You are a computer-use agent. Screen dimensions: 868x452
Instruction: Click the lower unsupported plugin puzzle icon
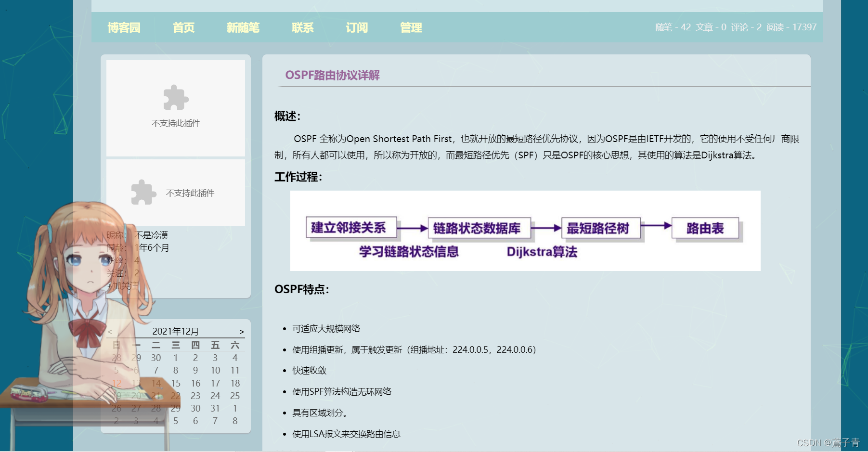[143, 193]
